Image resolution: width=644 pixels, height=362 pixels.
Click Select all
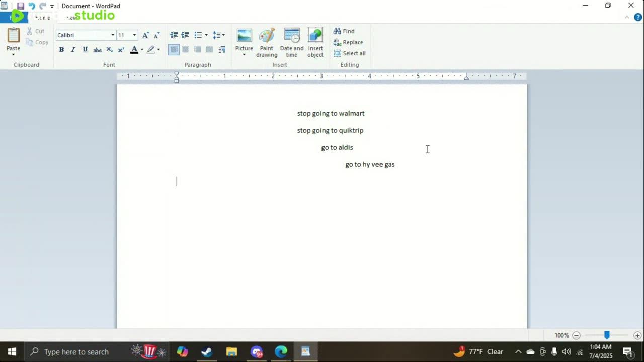(x=350, y=53)
